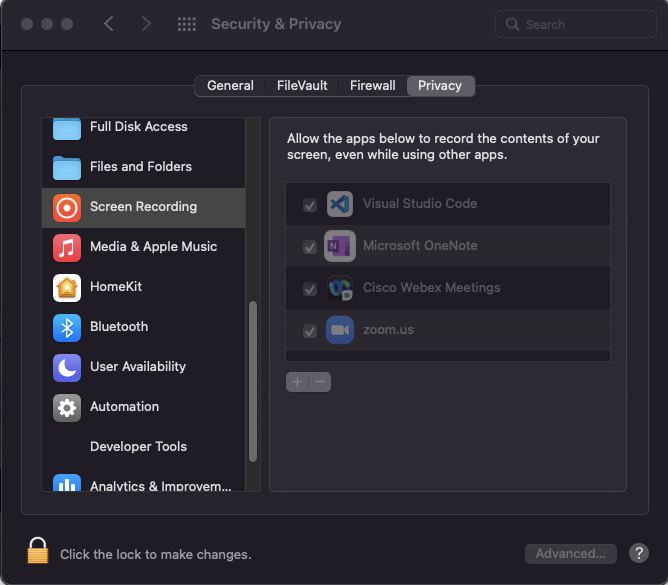The height and width of the screenshot is (585, 668).
Task: Select the Analytics & Improvem... label
Action: coord(161,486)
